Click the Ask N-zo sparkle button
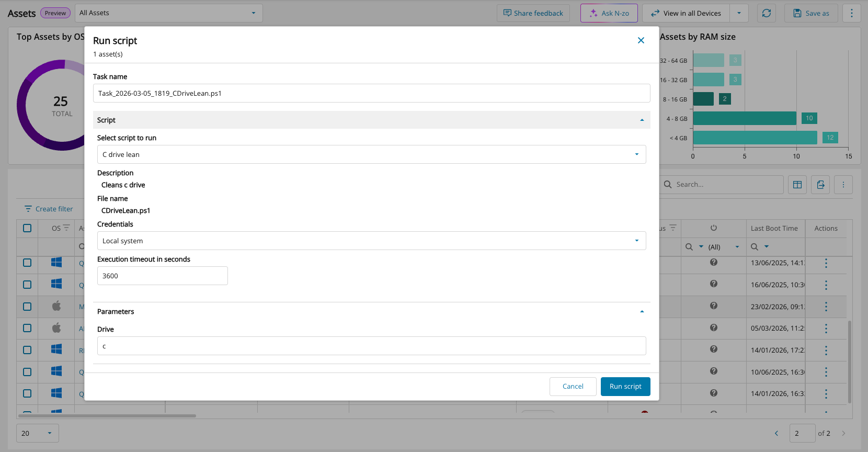The image size is (868, 452). pyautogui.click(x=609, y=13)
